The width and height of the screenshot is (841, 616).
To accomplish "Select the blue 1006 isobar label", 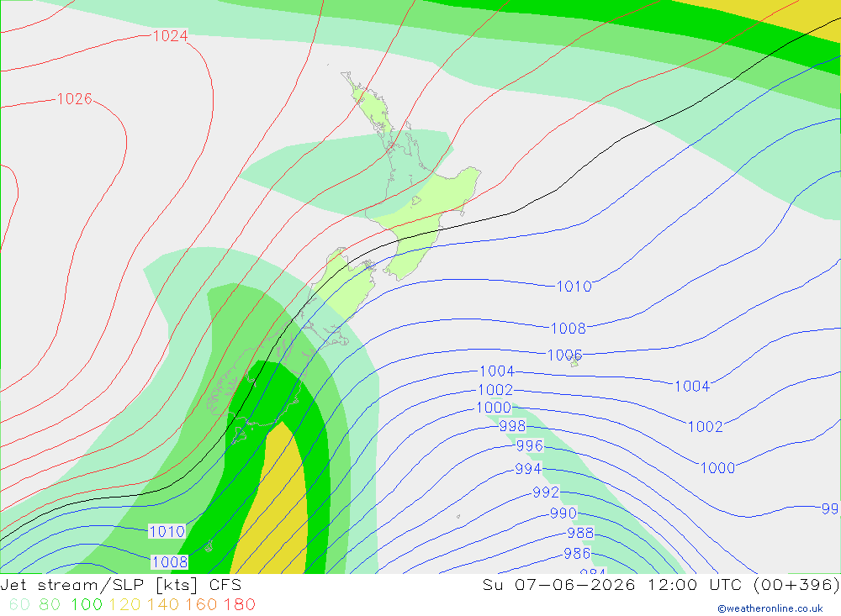I will (x=564, y=355).
